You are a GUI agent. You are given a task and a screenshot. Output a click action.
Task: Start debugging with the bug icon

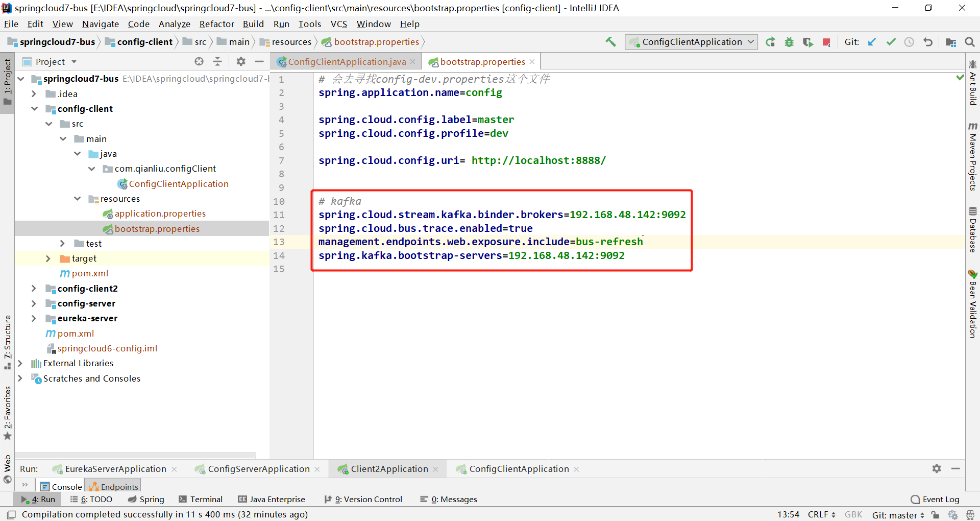789,42
